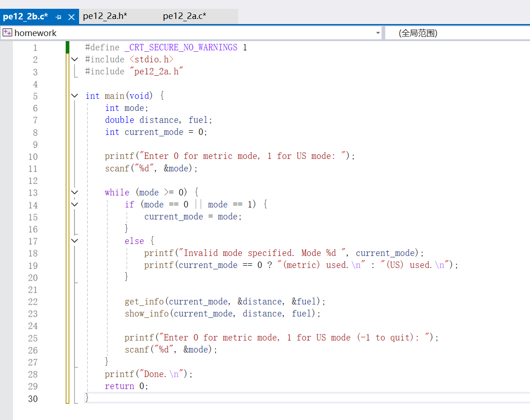Close the pe12_2b.c tab
Screen dimensions: 530x420
point(71,17)
